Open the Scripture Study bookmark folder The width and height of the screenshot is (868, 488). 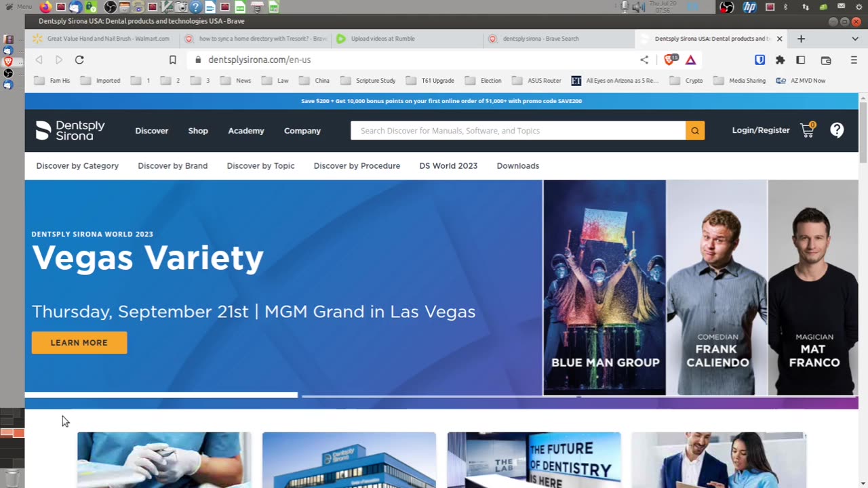(x=368, y=81)
